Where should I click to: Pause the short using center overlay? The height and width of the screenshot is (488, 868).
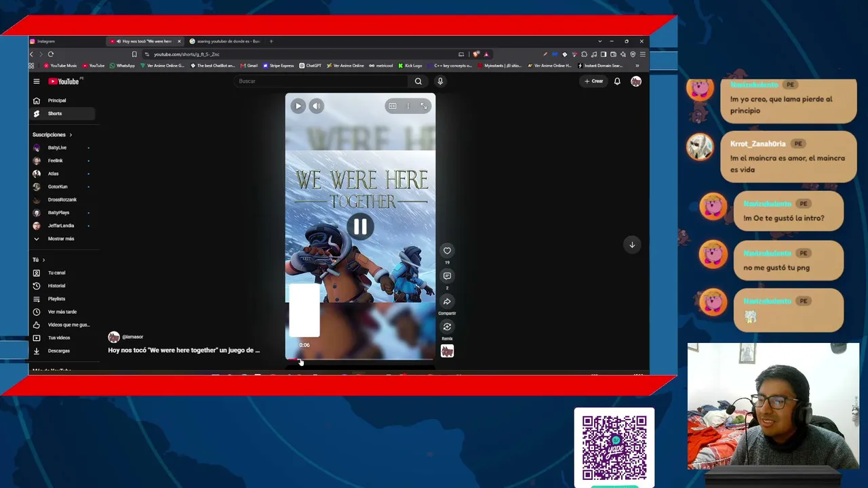[x=360, y=227]
